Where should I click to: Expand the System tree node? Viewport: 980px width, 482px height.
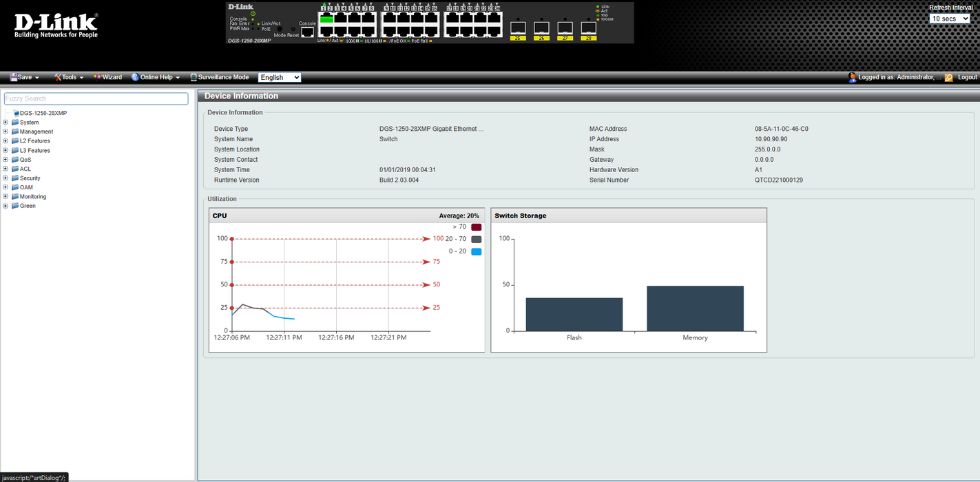click(x=6, y=123)
